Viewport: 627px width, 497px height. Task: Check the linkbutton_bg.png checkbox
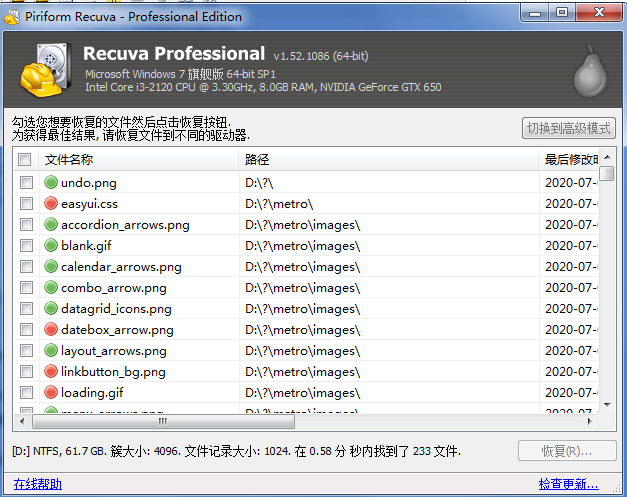(x=26, y=371)
